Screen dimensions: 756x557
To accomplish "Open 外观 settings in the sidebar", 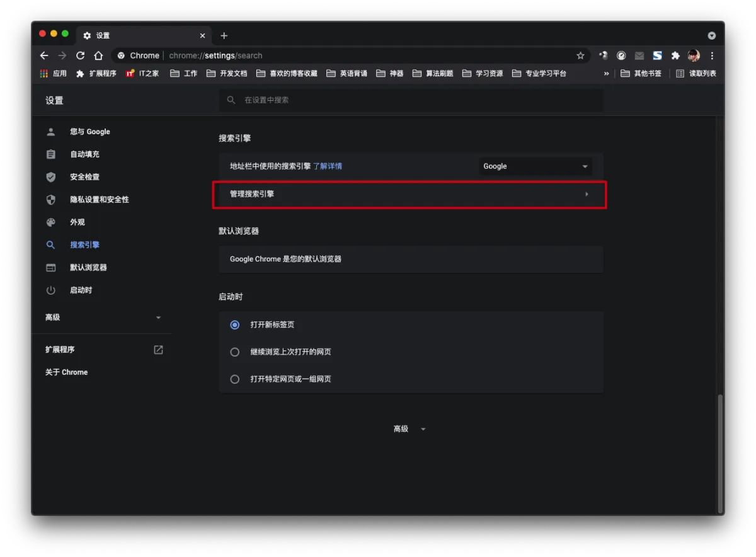I will pyautogui.click(x=77, y=222).
